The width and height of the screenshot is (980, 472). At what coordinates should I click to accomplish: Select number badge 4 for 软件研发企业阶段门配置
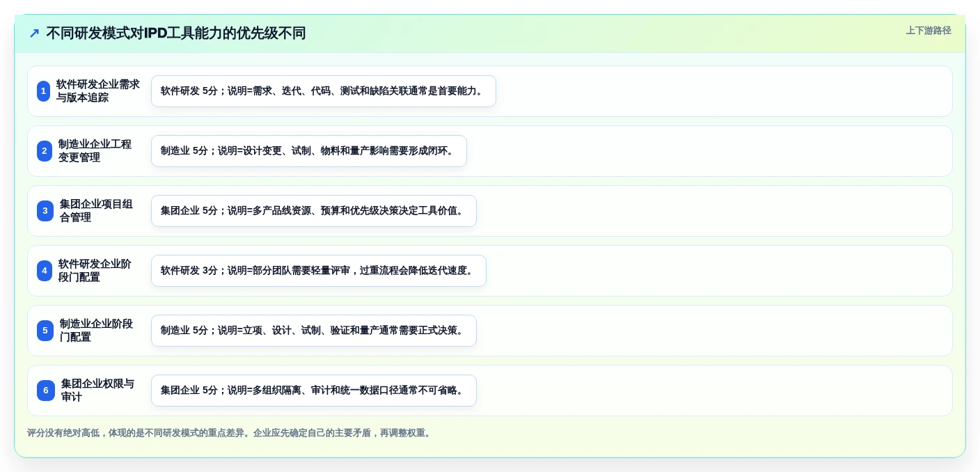pos(45,271)
